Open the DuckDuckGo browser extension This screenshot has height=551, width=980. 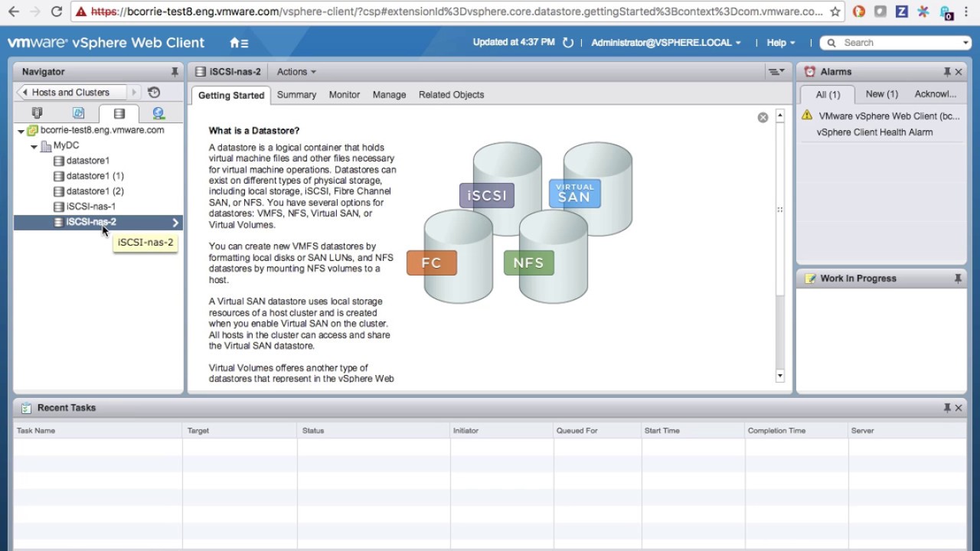click(858, 11)
